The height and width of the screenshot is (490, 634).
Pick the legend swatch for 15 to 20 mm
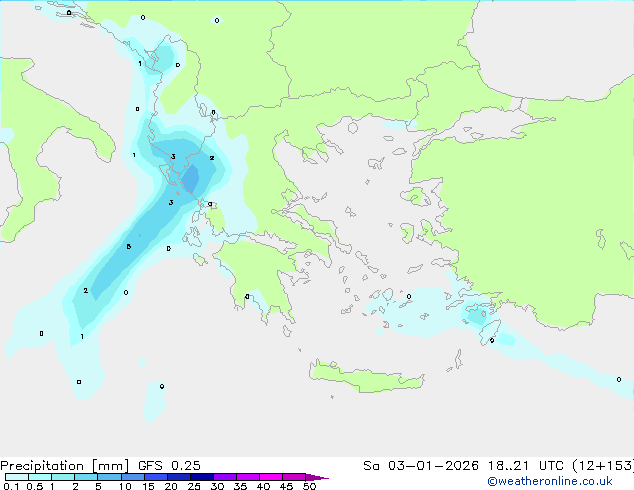[x=155, y=477]
